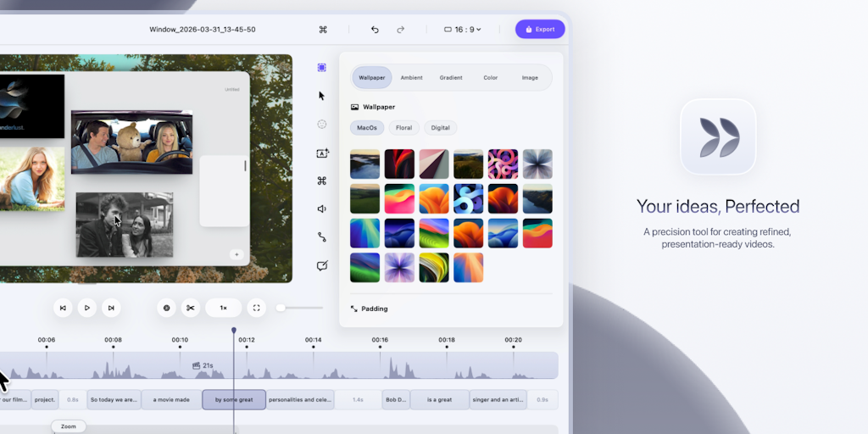
Task: Choose the orange-blue light beam wallpaper
Action: tap(468, 268)
